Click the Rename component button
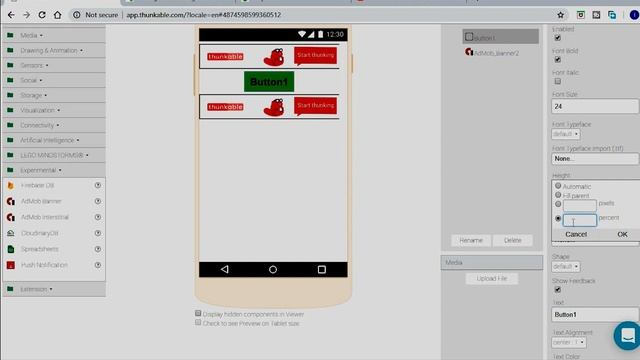The width and height of the screenshot is (640, 360). coord(471,240)
